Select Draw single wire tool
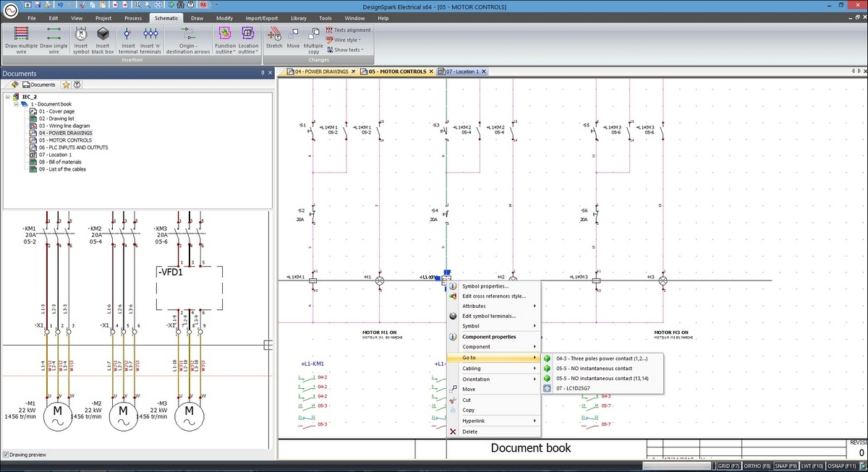 pos(54,40)
